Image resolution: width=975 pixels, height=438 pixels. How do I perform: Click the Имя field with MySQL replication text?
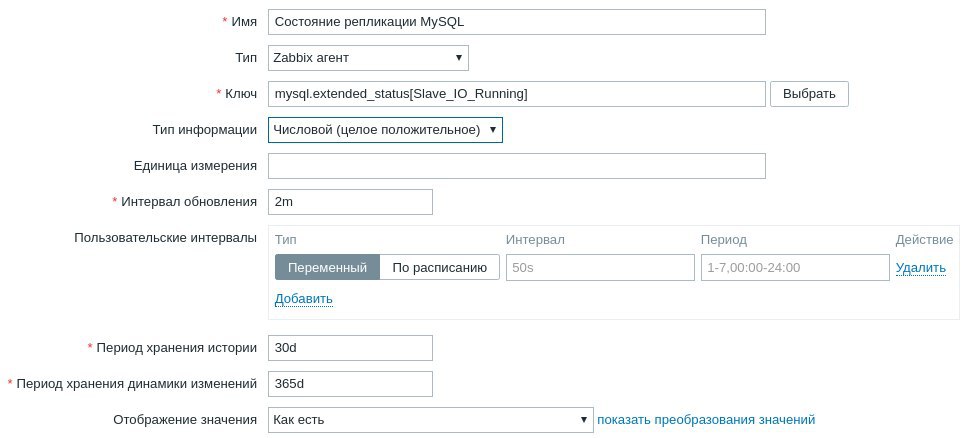tap(517, 22)
